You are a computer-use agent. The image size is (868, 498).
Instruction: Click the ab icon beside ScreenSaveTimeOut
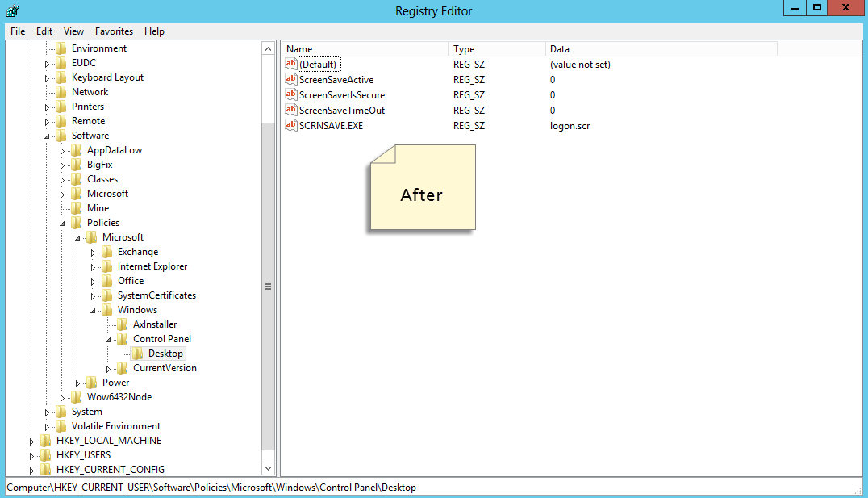pyautogui.click(x=290, y=110)
